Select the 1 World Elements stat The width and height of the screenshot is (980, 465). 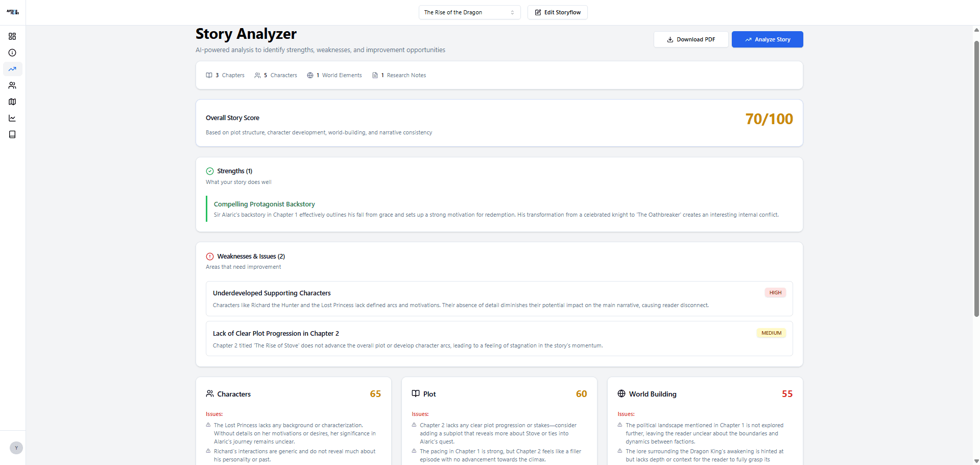pos(334,75)
